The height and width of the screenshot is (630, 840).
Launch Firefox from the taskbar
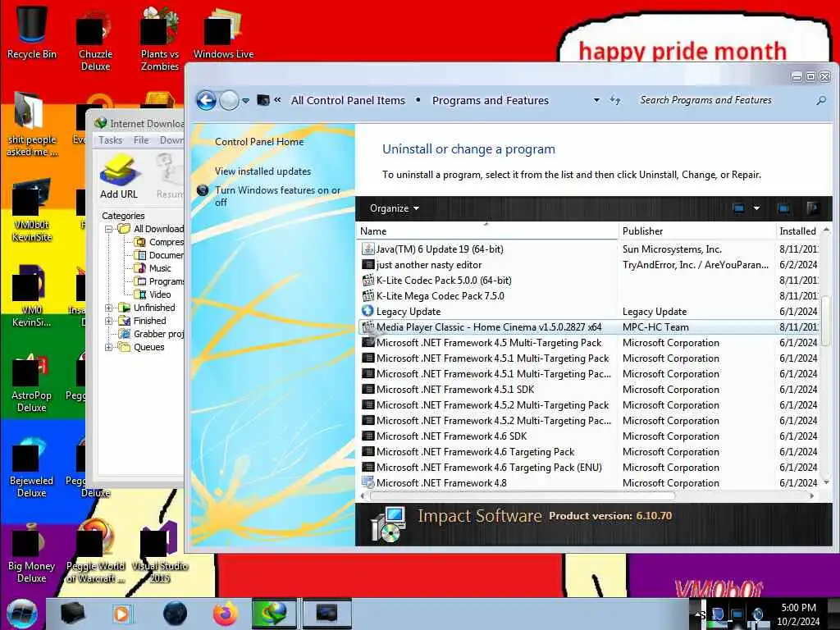[226, 614]
